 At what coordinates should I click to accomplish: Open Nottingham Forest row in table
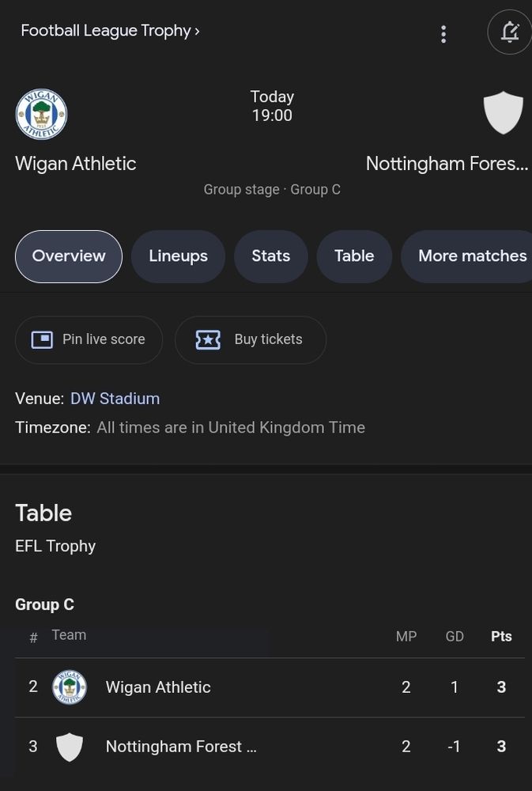pos(270,747)
